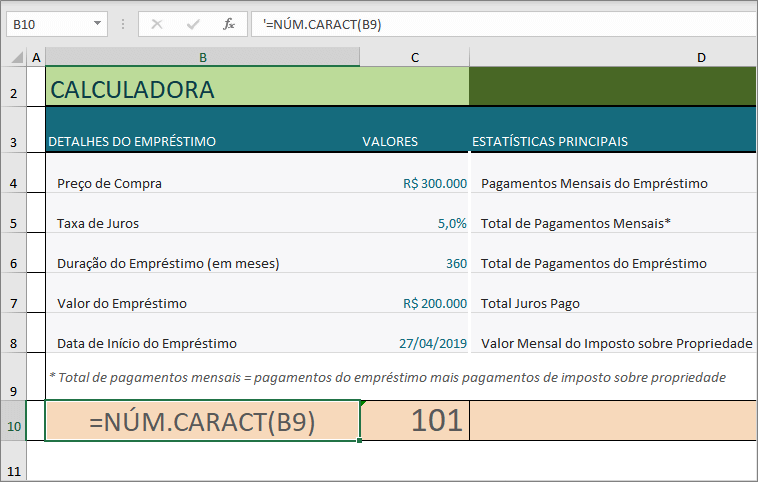Screen dimensions: 758x482
Task: Select the cell showing 101
Action: pyautogui.click(x=414, y=422)
